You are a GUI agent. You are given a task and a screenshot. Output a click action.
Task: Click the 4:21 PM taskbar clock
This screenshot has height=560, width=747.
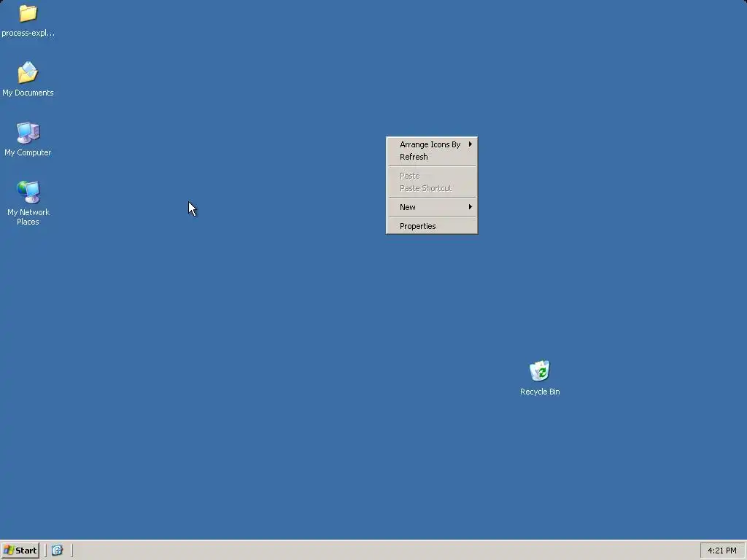pos(721,551)
